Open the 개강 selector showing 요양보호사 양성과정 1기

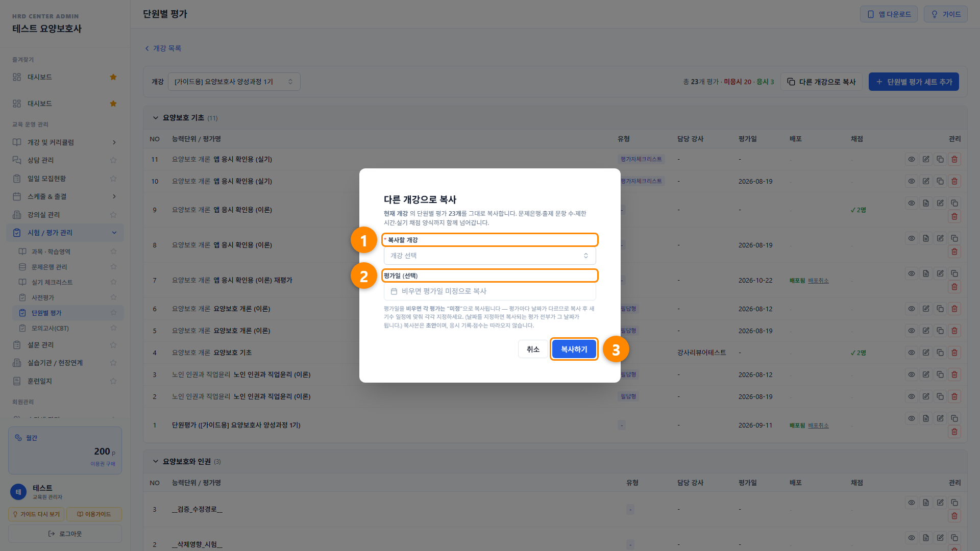click(234, 82)
